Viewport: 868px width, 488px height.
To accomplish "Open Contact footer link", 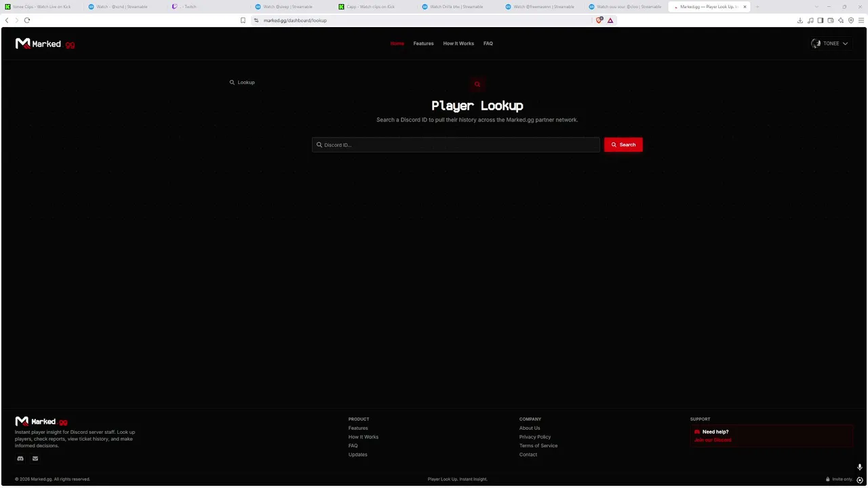I will click(x=528, y=454).
